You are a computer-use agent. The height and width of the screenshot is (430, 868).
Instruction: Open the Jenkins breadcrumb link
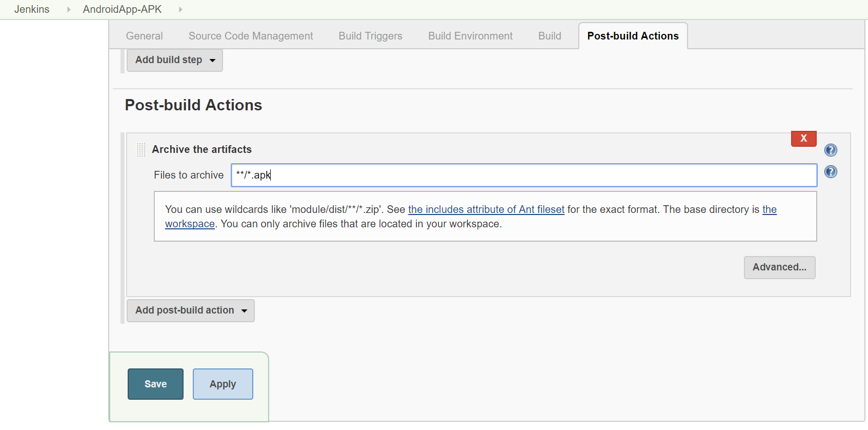32,9
